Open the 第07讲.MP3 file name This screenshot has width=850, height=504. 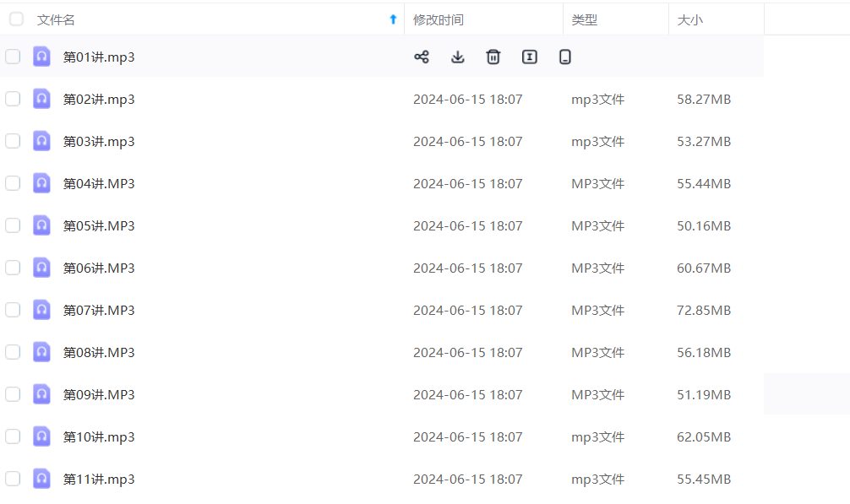(x=99, y=310)
